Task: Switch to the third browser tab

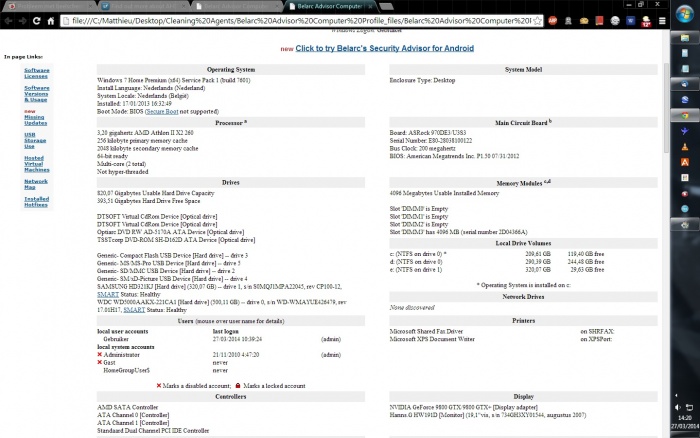Action: (x=237, y=6)
